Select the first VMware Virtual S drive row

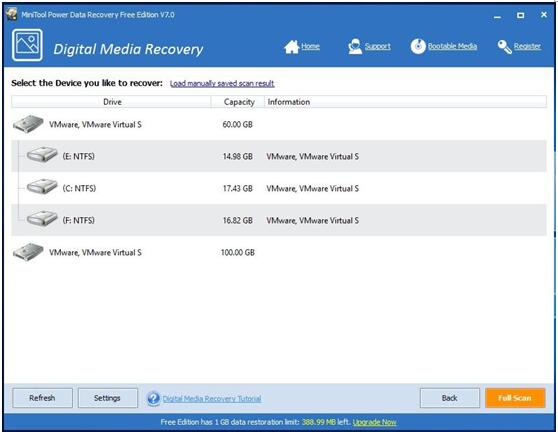(279, 124)
